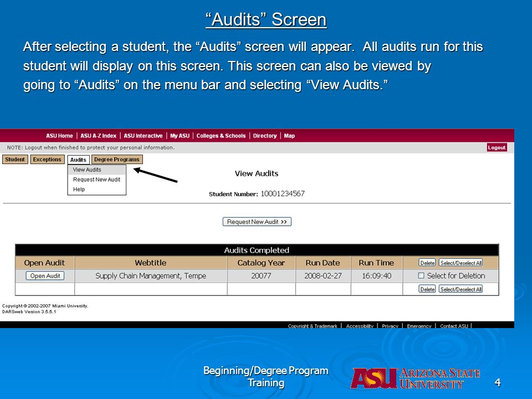Select Help in the Audits menu

point(96,190)
